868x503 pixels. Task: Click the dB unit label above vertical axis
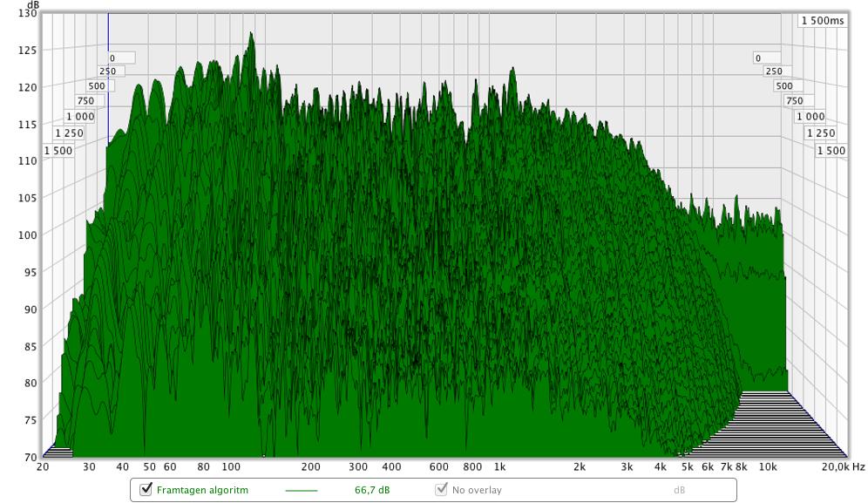(32, 5)
